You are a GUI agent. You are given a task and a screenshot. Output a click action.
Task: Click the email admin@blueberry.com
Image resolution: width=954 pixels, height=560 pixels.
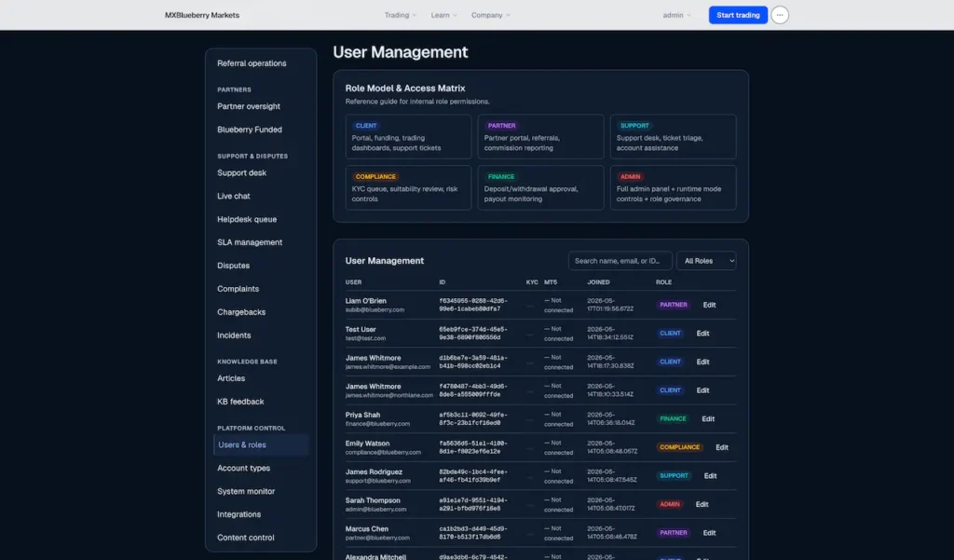coord(375,510)
